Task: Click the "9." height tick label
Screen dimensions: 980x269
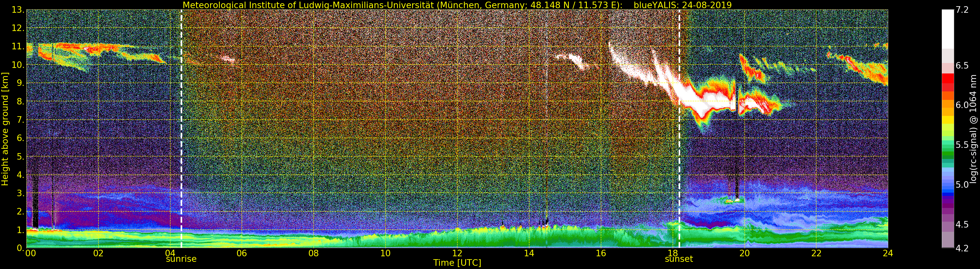Action: click(x=20, y=83)
